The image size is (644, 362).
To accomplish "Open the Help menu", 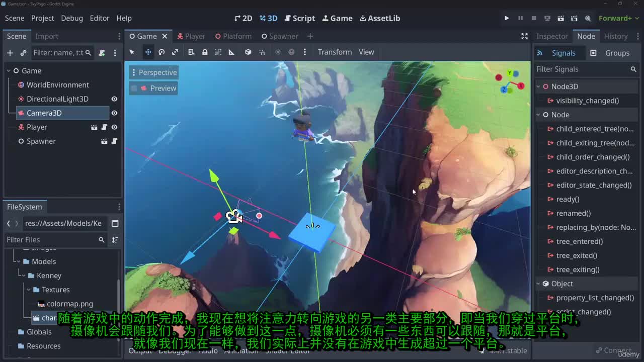I will [x=124, y=18].
